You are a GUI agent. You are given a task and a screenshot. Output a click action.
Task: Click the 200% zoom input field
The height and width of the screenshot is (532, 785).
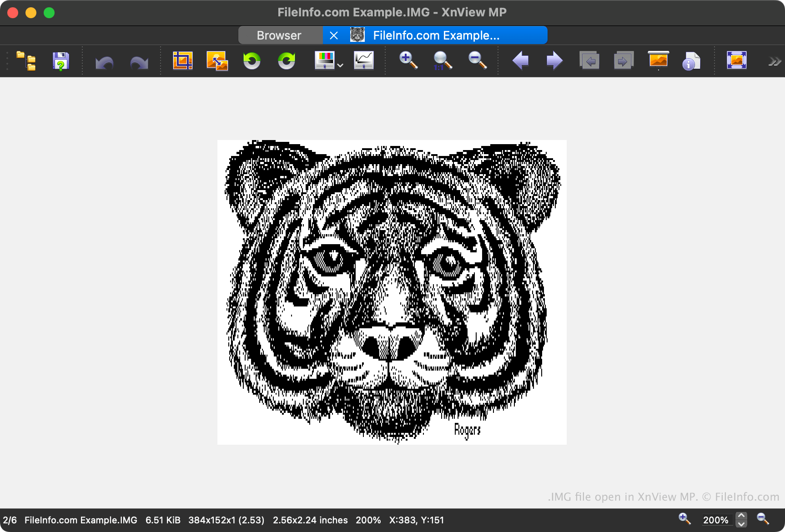(716, 520)
